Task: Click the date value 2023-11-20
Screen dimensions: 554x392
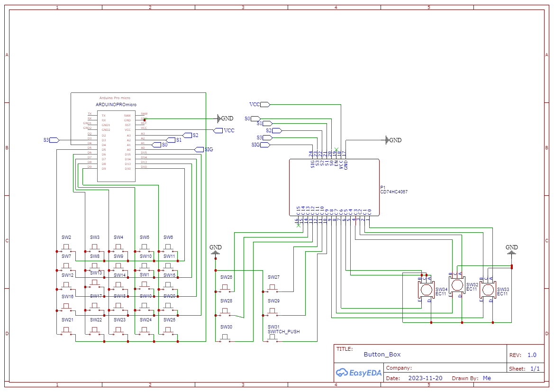Action: pyautogui.click(x=426, y=378)
